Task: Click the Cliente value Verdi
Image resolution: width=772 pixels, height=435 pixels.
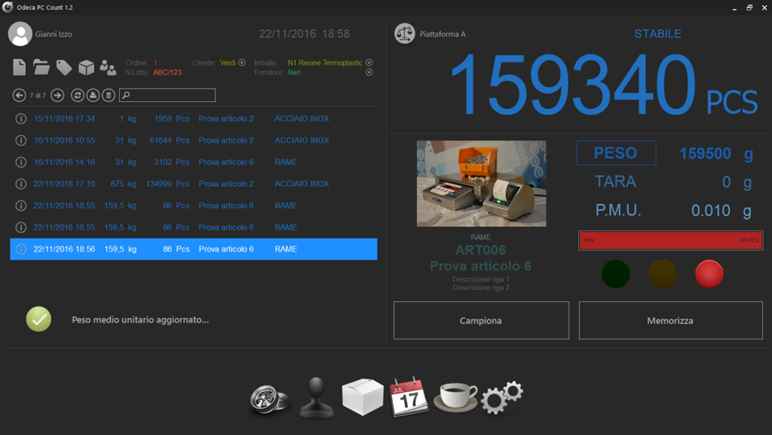Action: [x=227, y=62]
